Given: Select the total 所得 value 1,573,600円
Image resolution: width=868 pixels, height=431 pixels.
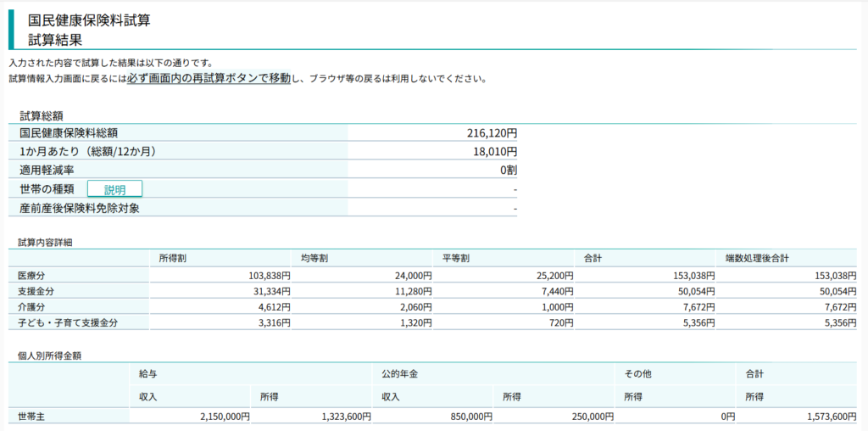Looking at the screenshot, I should 832,416.
